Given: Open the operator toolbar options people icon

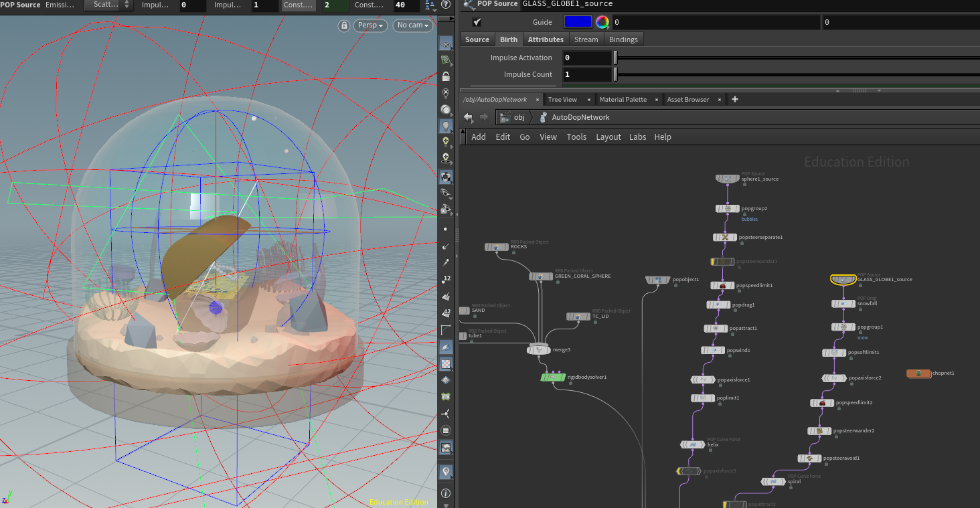Looking at the screenshot, I should pos(432,5).
